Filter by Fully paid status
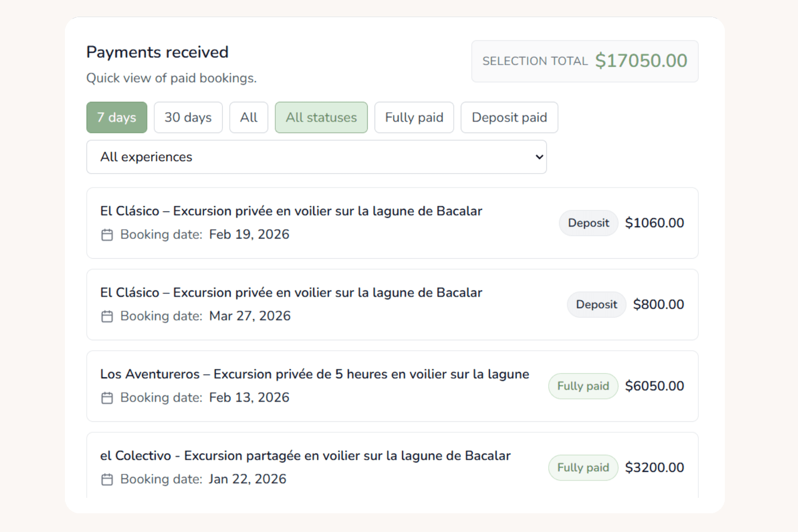 pyautogui.click(x=414, y=117)
